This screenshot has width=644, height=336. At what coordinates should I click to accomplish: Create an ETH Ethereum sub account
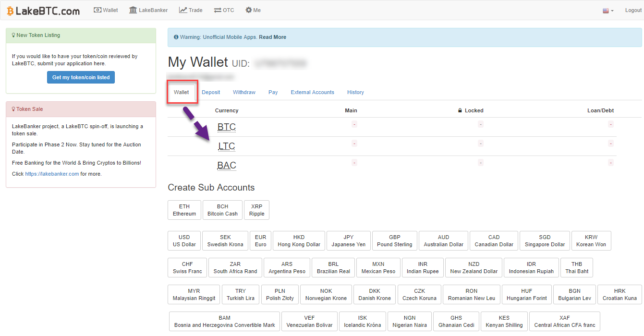[x=184, y=210]
